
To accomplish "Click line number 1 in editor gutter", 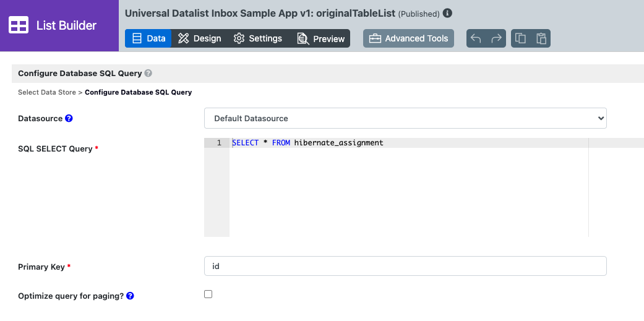I will point(218,143).
